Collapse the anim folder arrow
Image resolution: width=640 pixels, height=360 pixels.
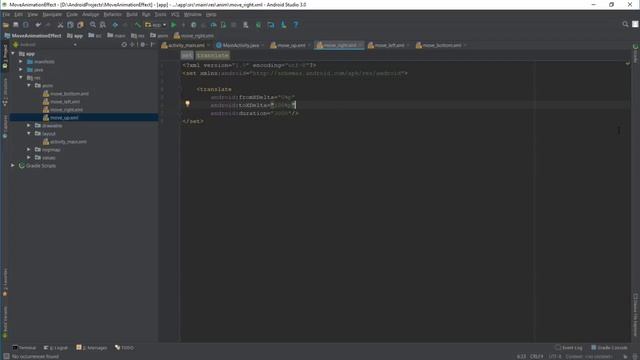point(29,85)
